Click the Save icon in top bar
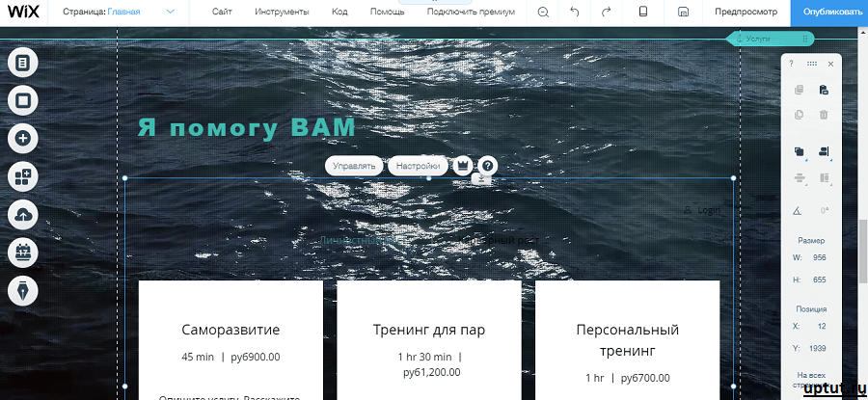The width and height of the screenshot is (868, 400). [x=683, y=13]
